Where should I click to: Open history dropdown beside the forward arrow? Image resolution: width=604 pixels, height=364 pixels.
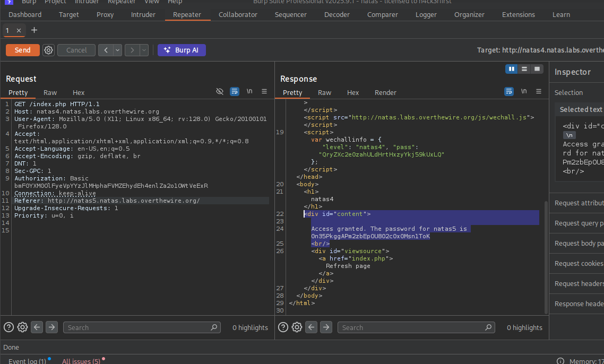(x=144, y=50)
